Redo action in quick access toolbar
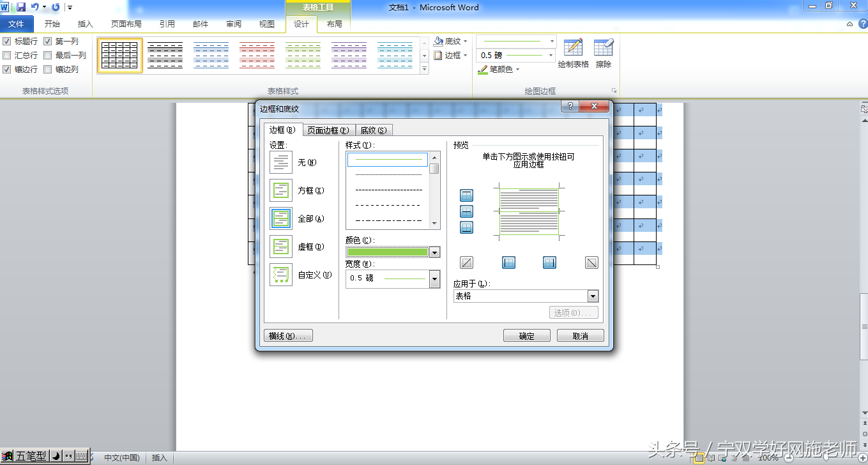Viewport: 868px width, 465px height. [56, 7]
